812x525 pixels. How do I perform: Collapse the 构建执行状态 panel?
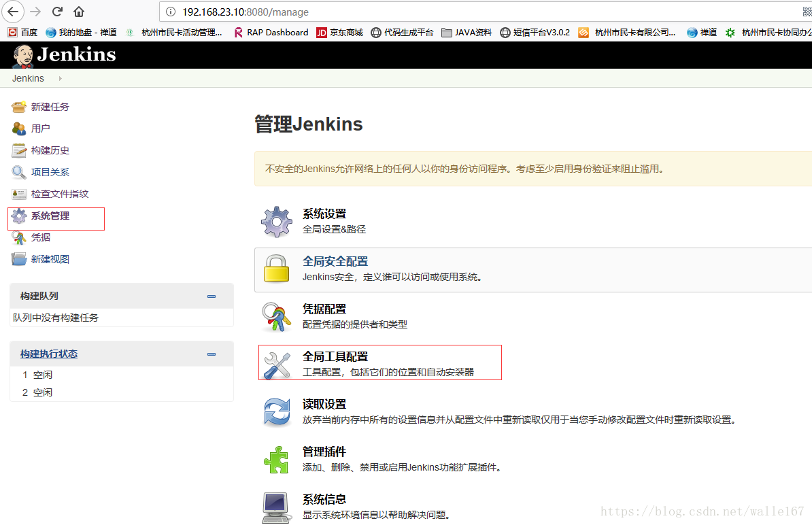(x=212, y=354)
